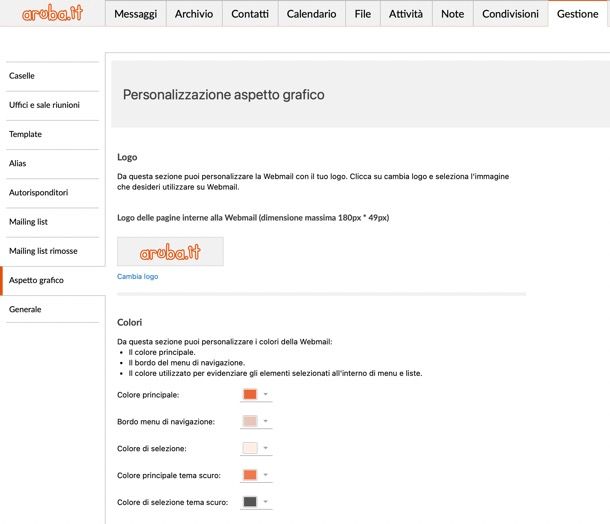Image resolution: width=610 pixels, height=524 pixels.
Task: Expand Colore di selezione dropdown arrow
Action: click(266, 448)
